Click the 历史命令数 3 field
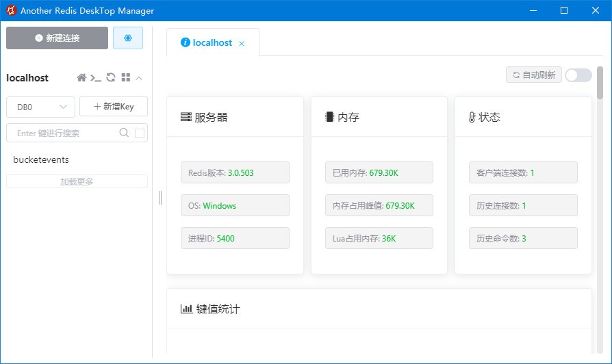The height and width of the screenshot is (364, 612). (x=523, y=238)
